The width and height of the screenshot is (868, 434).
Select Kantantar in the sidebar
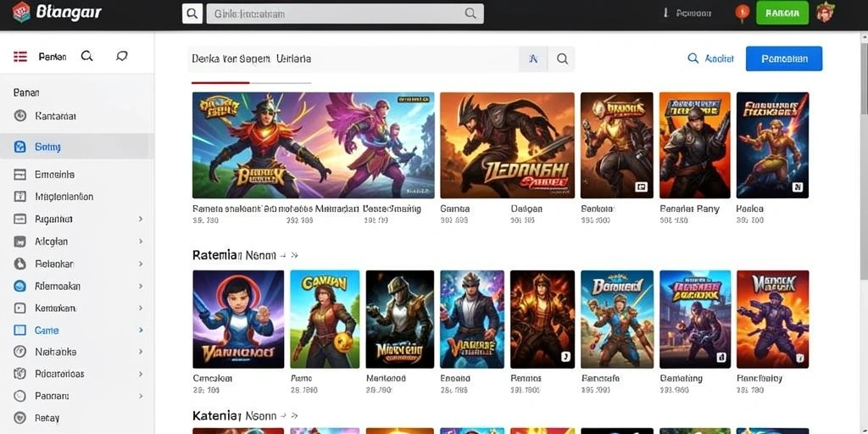[x=77, y=116]
